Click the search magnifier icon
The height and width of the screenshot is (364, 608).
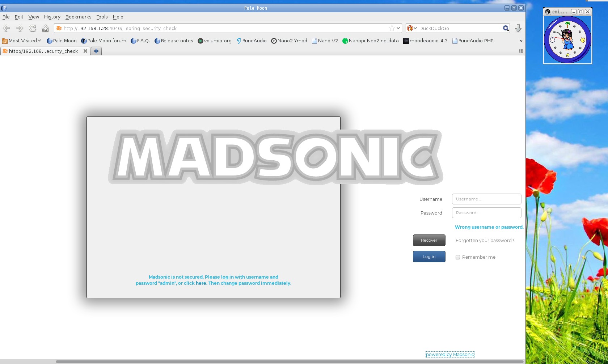click(x=506, y=28)
